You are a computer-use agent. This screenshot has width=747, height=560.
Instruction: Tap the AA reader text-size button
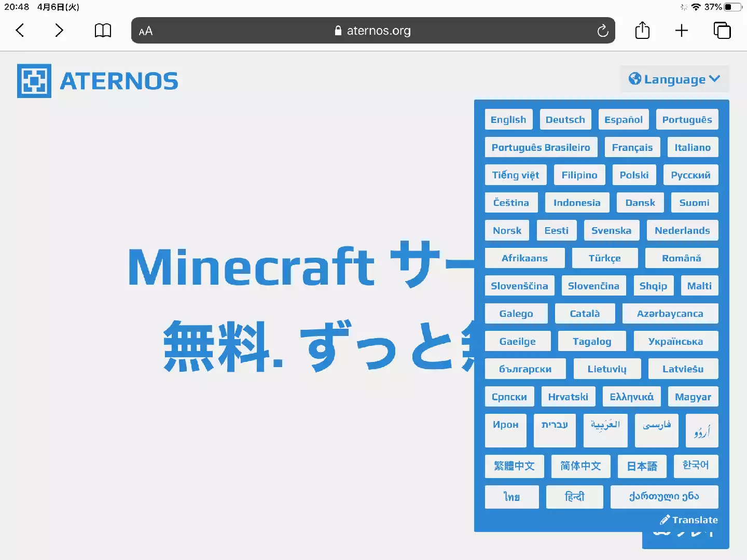pyautogui.click(x=146, y=31)
